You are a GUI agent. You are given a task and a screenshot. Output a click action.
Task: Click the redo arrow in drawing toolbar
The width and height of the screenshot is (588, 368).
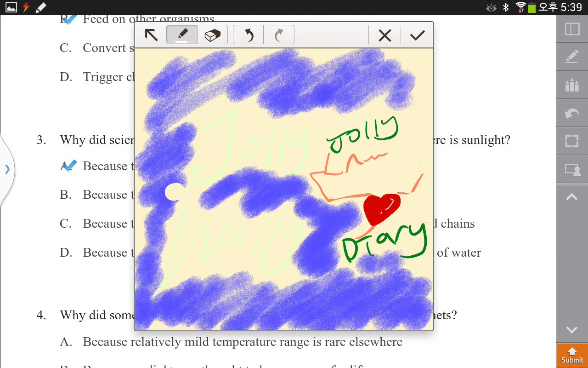click(279, 35)
